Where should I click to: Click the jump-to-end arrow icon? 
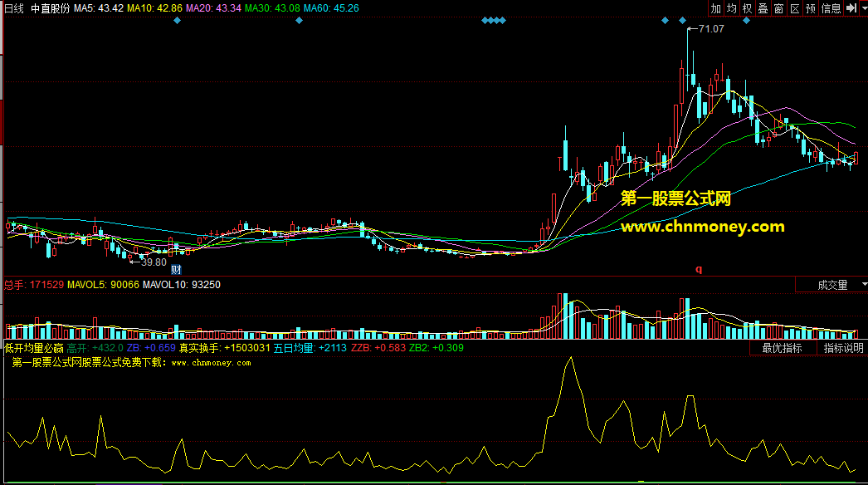(851, 8)
